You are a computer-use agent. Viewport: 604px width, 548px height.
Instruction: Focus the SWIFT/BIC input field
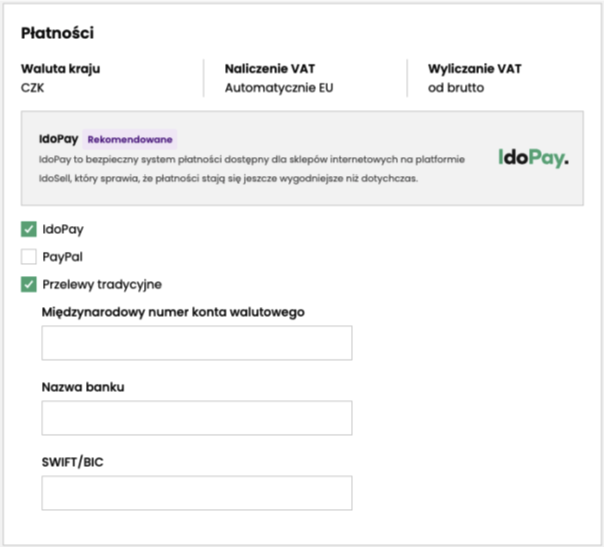[x=197, y=493]
